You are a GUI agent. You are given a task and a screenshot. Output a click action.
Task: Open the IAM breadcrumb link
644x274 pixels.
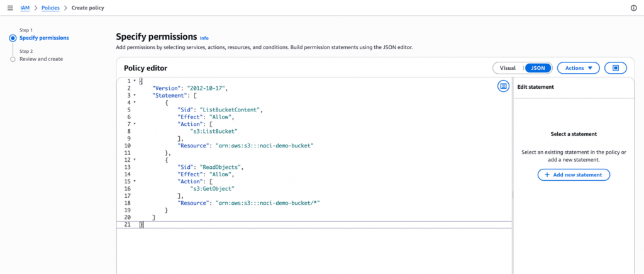point(25,8)
